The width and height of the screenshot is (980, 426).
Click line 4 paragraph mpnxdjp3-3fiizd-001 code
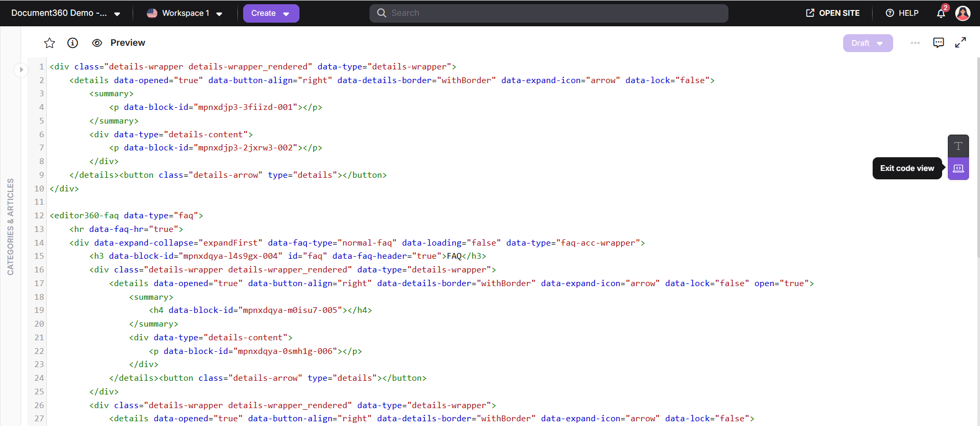click(216, 107)
